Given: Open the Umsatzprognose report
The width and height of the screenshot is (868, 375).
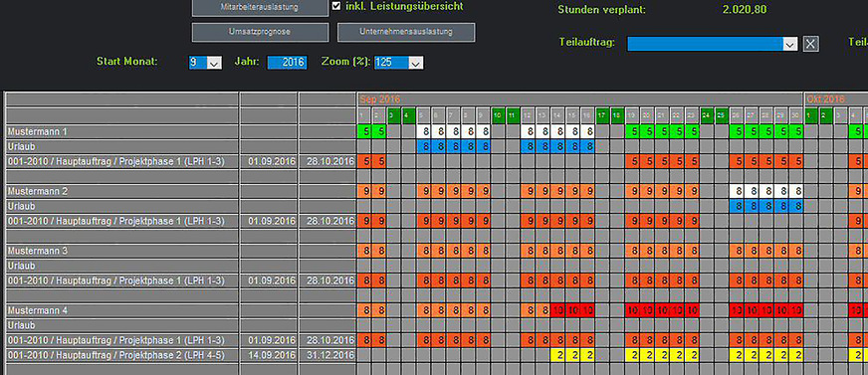Looking at the screenshot, I should [260, 32].
